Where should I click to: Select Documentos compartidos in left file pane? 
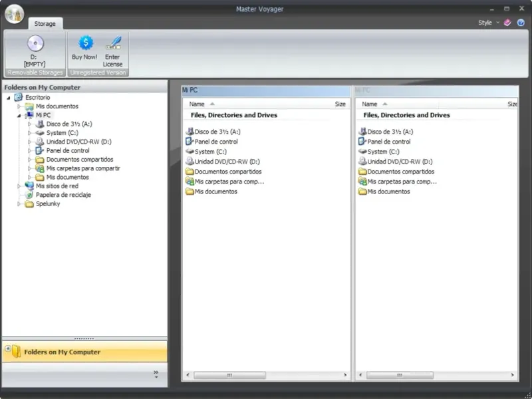[228, 172]
